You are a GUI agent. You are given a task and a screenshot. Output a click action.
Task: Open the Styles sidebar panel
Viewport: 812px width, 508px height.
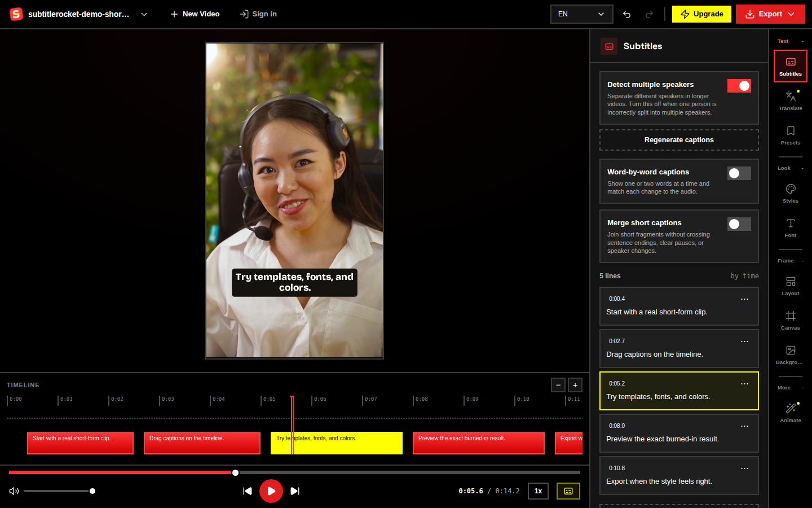click(791, 193)
